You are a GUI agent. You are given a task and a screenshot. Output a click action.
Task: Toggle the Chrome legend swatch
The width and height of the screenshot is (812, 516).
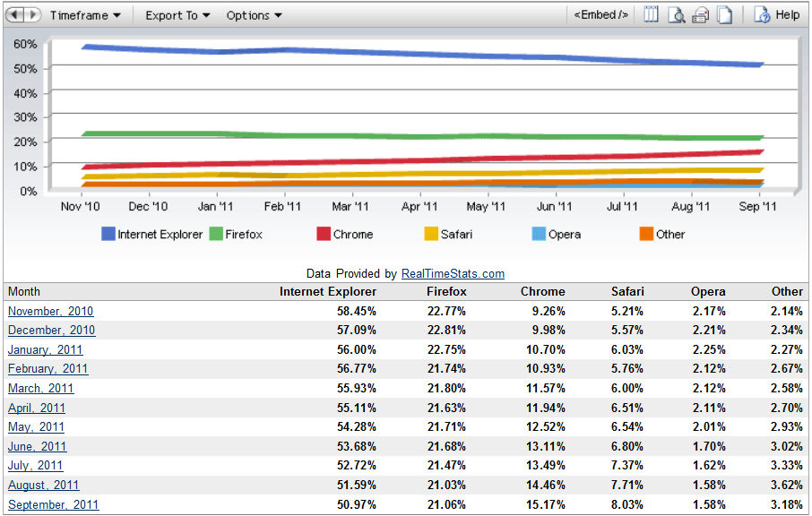point(324,235)
